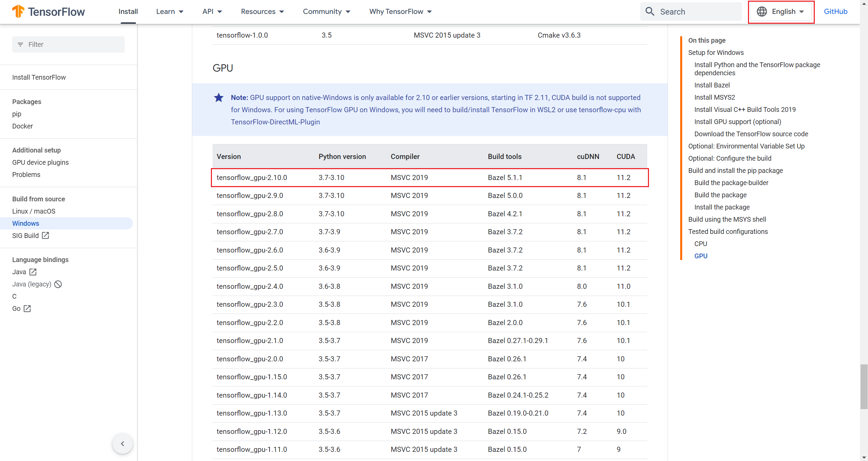The height and width of the screenshot is (461, 868).
Task: Click the Java (legacy) deprecated icon
Action: 58,284
